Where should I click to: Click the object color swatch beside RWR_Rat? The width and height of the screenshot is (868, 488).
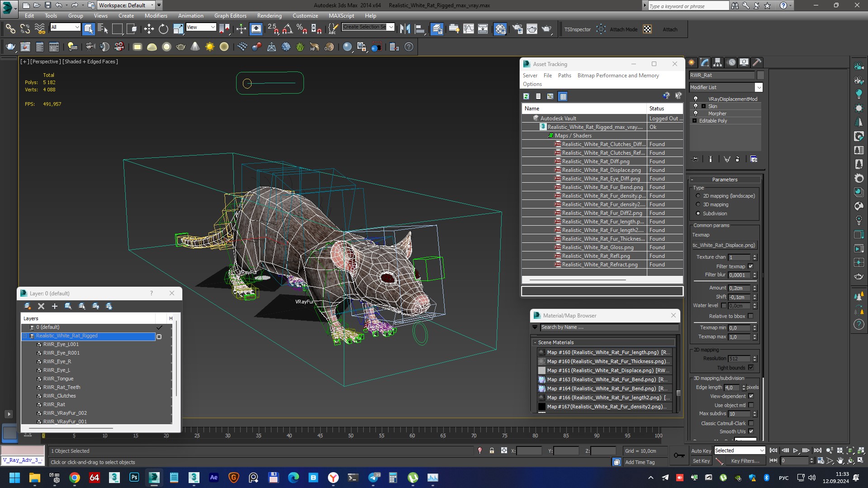pos(760,75)
